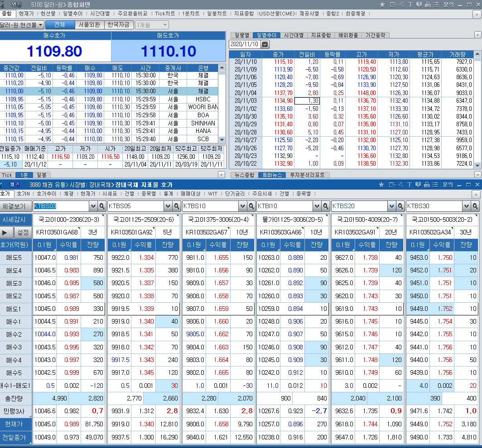The image size is (482, 448).
Task: Click the 1.30 change cell in the 20/11/03 row
Action: coord(307,101)
